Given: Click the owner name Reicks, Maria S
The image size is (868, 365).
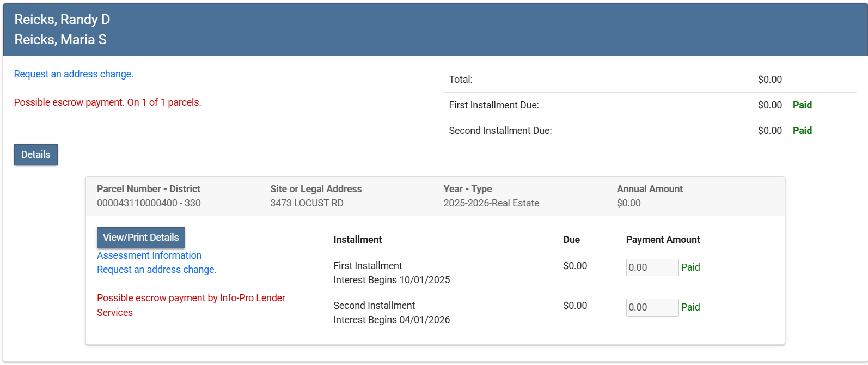Looking at the screenshot, I should coord(60,40).
